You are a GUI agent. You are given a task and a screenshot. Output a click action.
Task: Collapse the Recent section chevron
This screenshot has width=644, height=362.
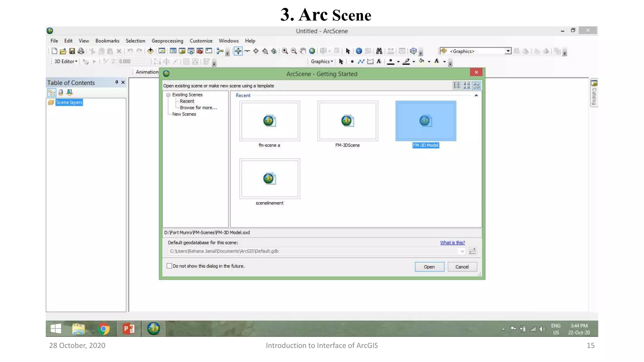476,95
